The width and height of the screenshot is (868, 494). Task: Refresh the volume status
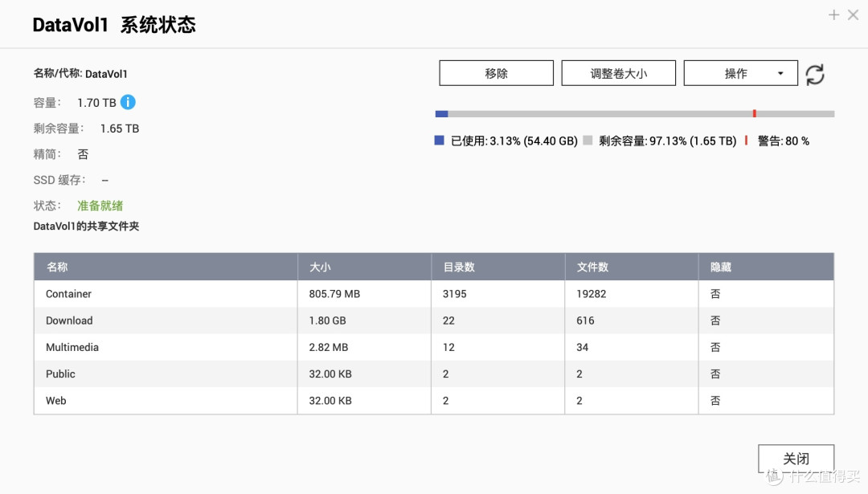coord(815,74)
